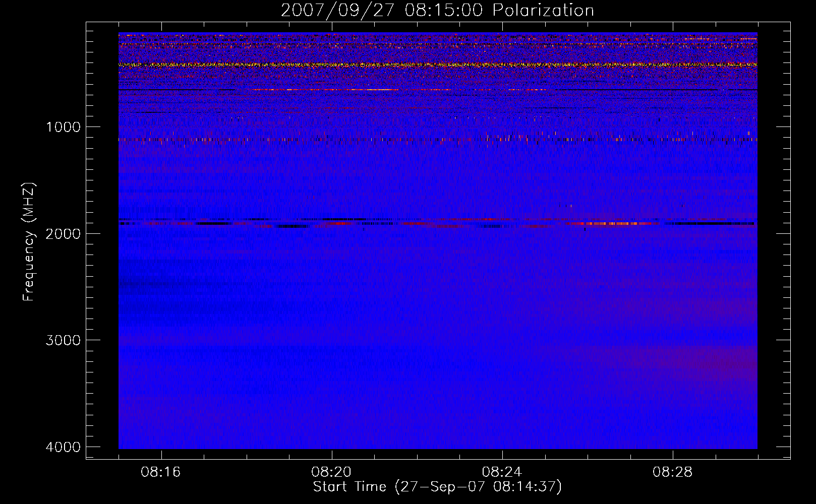The image size is (816, 504).
Task: Select the 3000 frequency axis label
Action: pyautogui.click(x=63, y=340)
